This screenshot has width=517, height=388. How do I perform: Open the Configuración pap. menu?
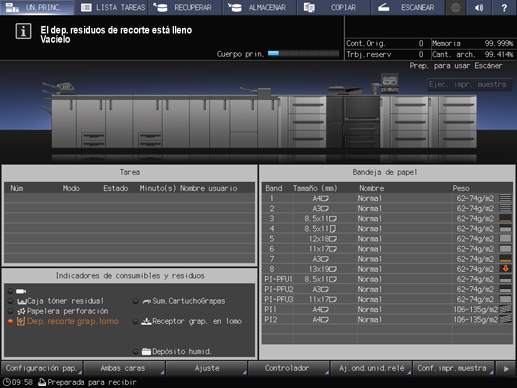point(42,368)
